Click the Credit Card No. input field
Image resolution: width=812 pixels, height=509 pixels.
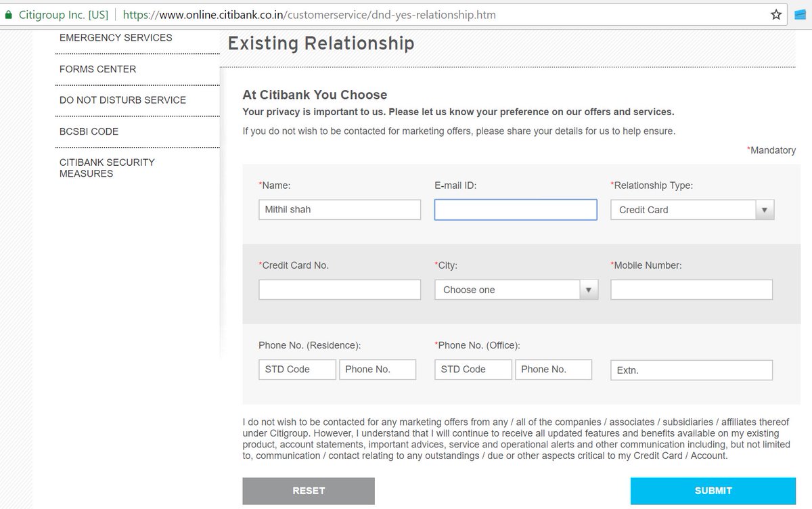coord(340,290)
